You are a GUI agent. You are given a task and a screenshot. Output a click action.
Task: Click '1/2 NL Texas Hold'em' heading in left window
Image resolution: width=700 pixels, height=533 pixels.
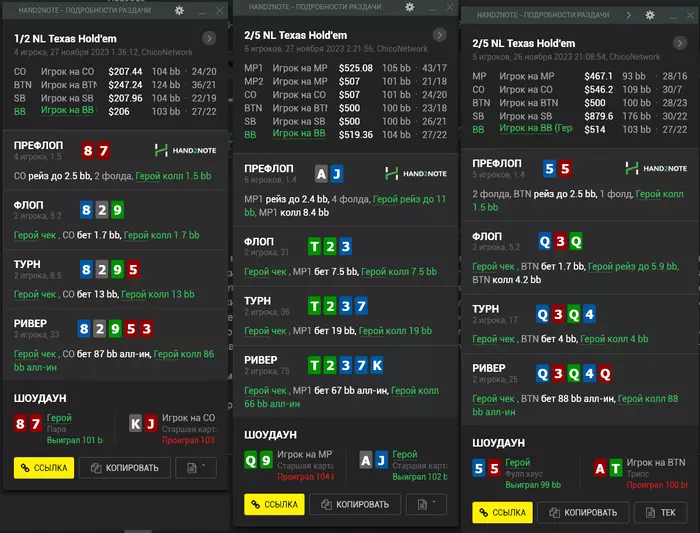point(65,39)
